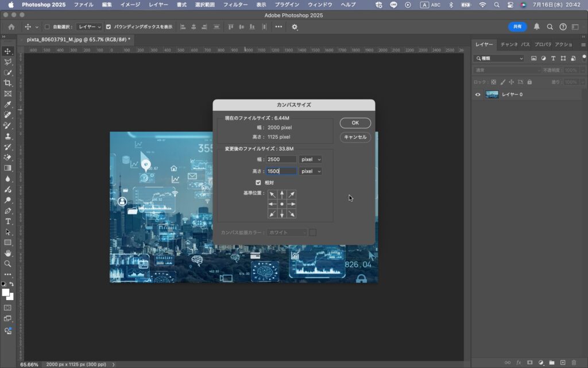Select the pixta_80603791_M.jpg document tab
Viewport: 588px width, 368px height.
[x=78, y=40]
